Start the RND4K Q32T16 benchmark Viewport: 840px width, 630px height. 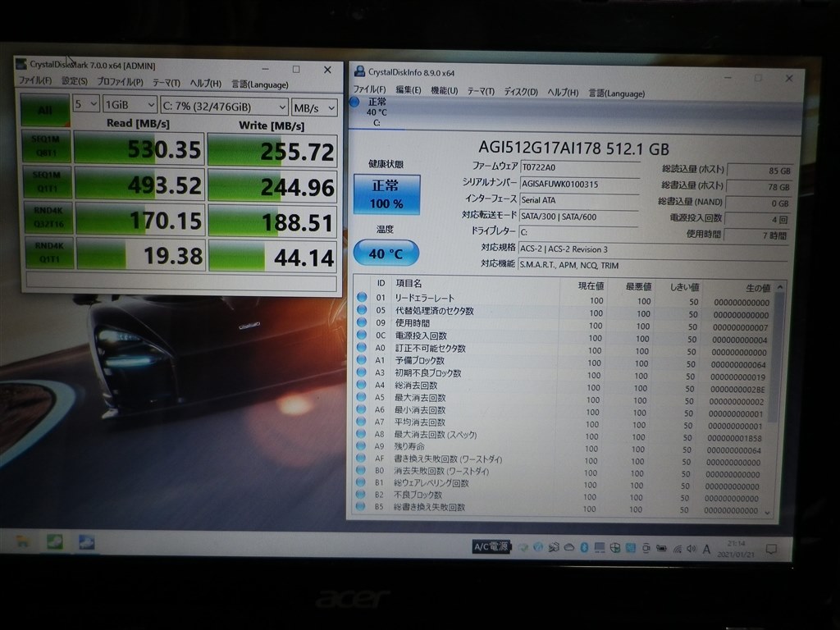click(x=48, y=217)
